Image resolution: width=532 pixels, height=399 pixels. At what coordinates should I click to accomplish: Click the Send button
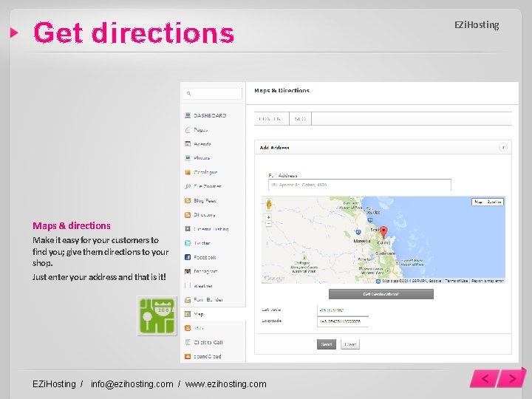pyautogui.click(x=327, y=344)
